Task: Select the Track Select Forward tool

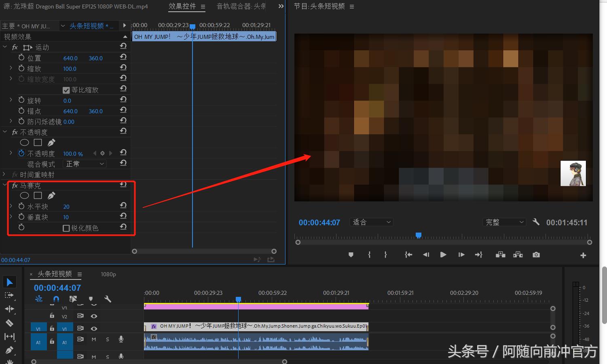Action: (x=10, y=295)
